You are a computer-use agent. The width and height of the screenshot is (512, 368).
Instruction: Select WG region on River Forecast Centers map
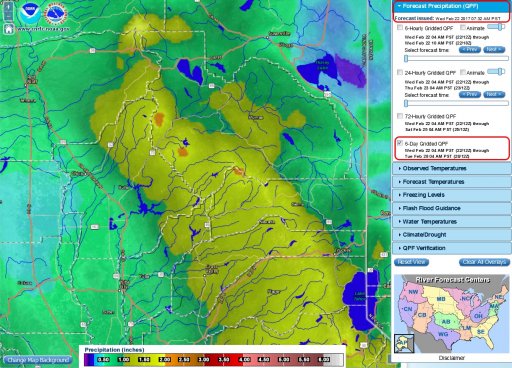pos(443,334)
